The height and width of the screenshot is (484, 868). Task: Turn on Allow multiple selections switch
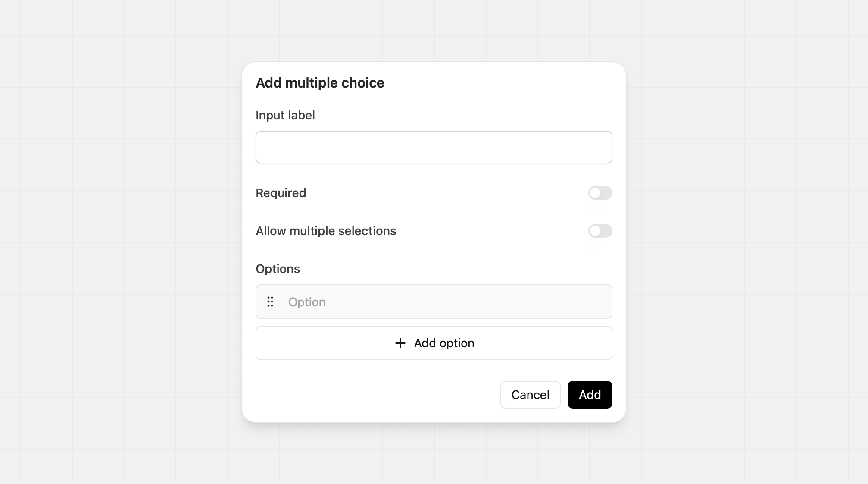[600, 231]
